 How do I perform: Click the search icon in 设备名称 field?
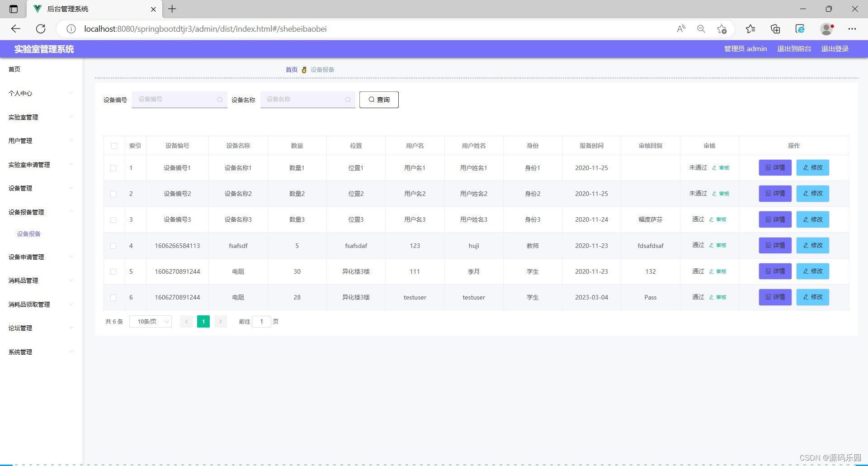348,100
